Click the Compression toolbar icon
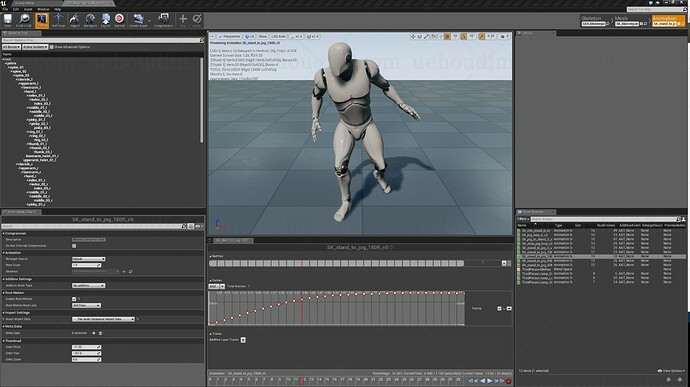690x387 pixels. (163, 20)
